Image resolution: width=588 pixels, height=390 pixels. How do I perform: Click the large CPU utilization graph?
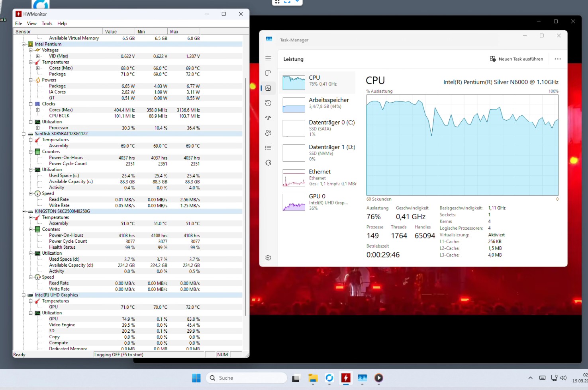coord(462,145)
